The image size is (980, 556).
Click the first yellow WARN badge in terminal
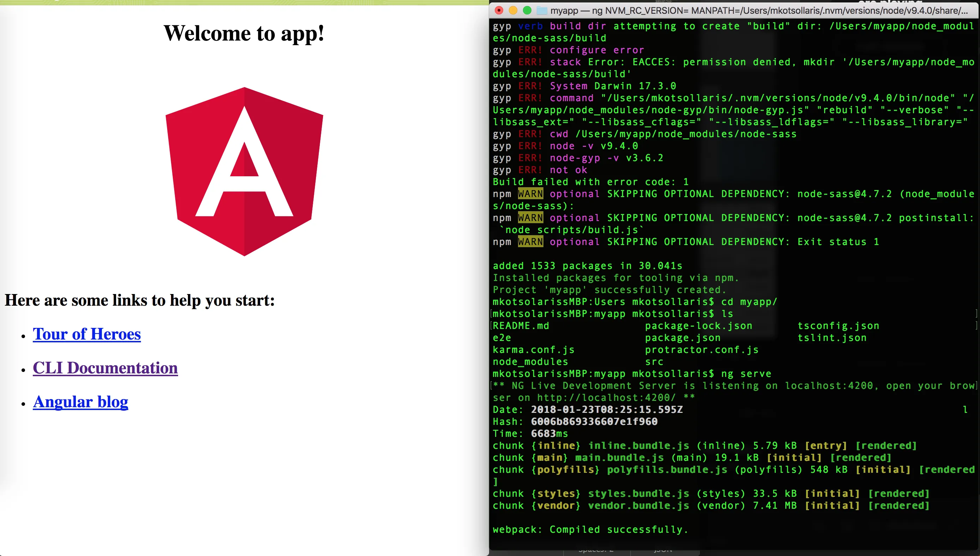[530, 194]
